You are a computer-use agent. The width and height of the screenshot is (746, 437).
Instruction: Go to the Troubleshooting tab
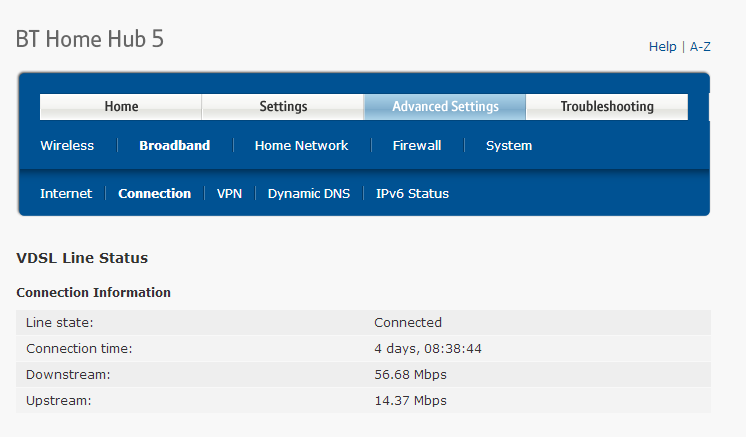pos(607,107)
